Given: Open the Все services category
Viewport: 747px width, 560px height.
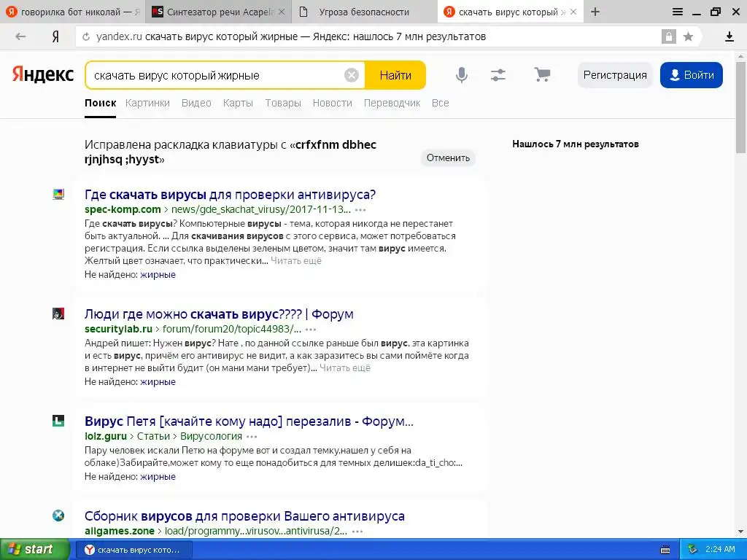Looking at the screenshot, I should pyautogui.click(x=440, y=103).
